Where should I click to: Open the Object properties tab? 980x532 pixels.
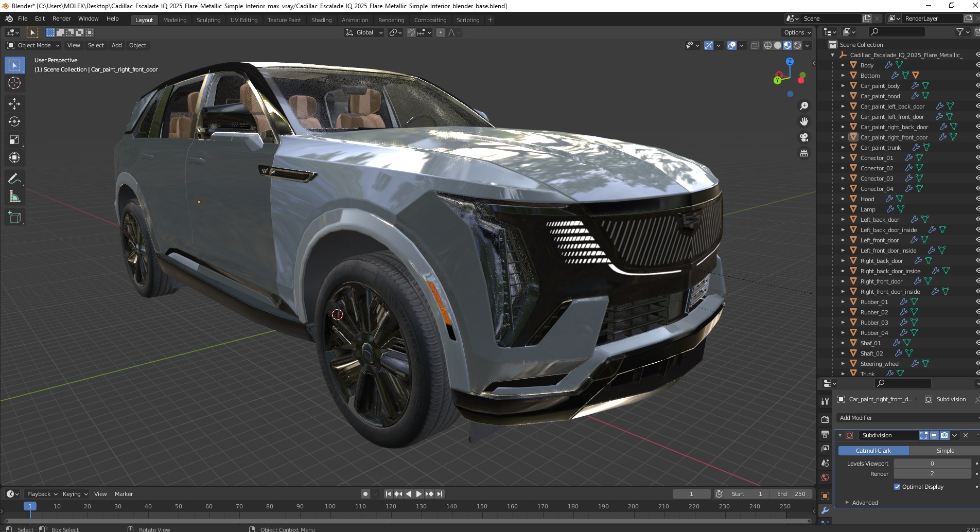pos(825,496)
